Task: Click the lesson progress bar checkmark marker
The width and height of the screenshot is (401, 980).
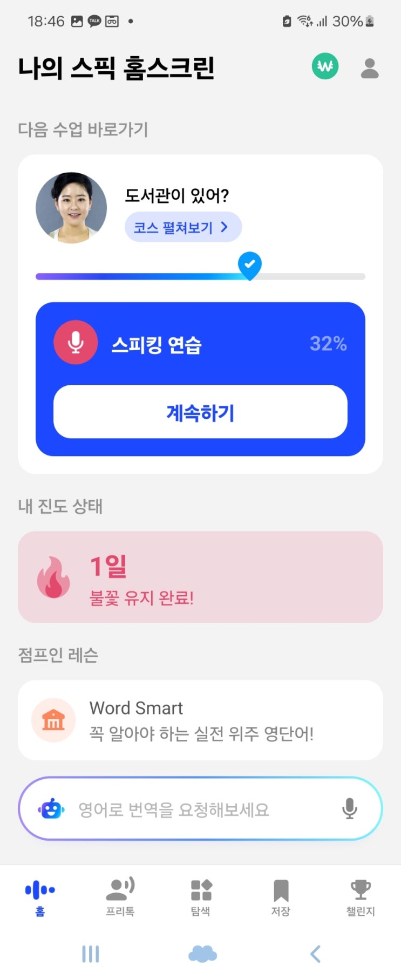Action: click(250, 265)
